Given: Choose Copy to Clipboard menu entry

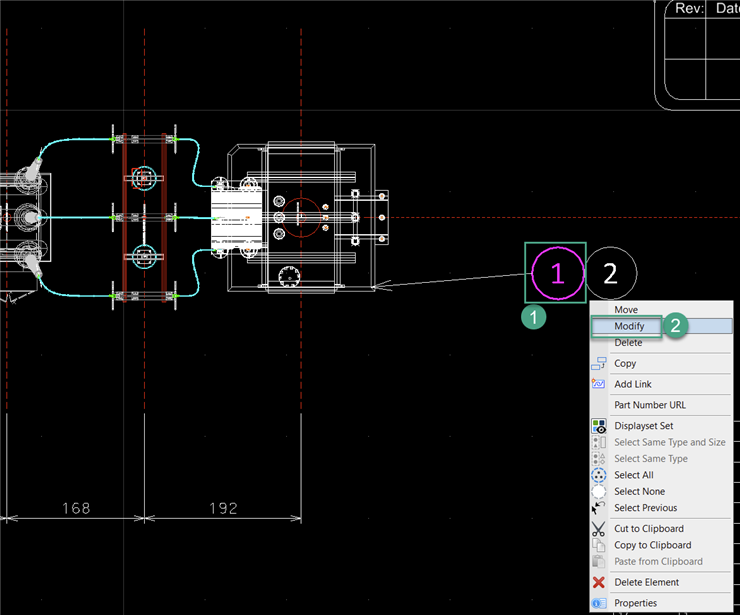Looking at the screenshot, I should point(652,545).
